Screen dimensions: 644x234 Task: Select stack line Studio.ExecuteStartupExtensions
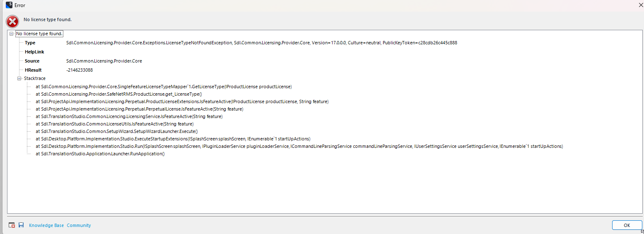tap(173, 139)
